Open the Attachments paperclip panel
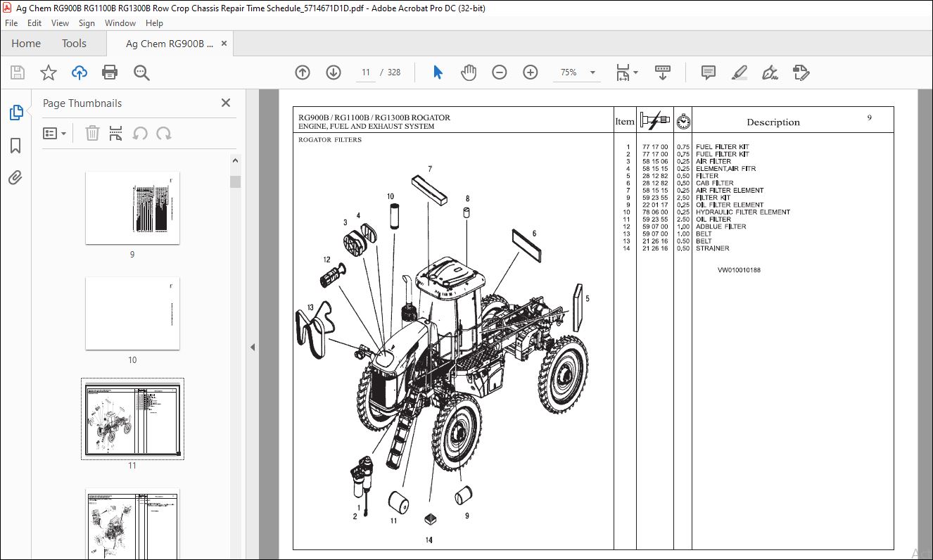The height and width of the screenshot is (560, 933). pos(15,177)
